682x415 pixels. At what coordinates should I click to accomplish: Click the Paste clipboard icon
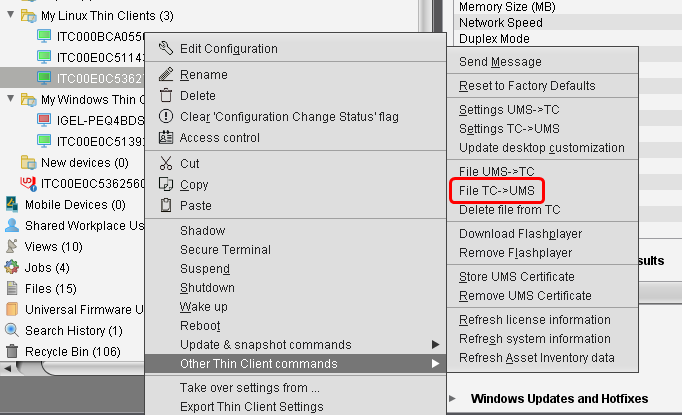click(x=165, y=205)
